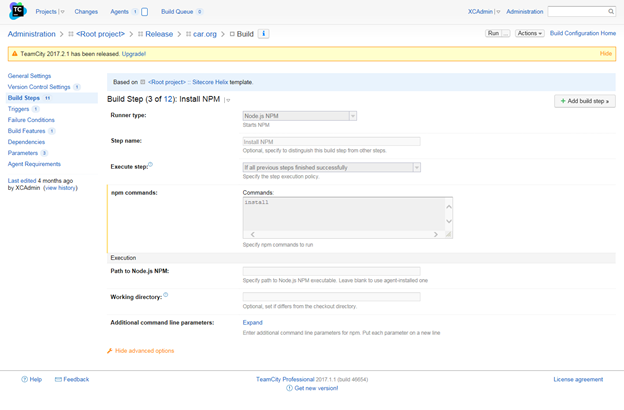Open the License agreement link

pos(578,379)
